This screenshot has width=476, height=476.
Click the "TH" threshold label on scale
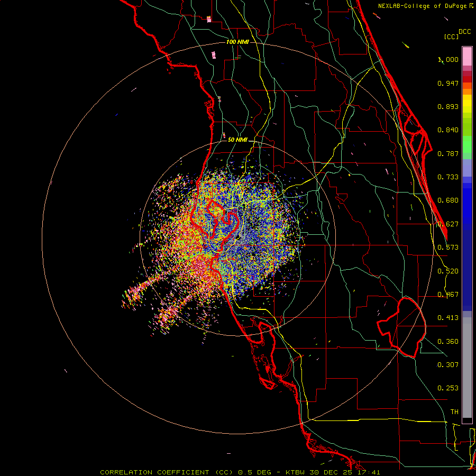point(454,412)
